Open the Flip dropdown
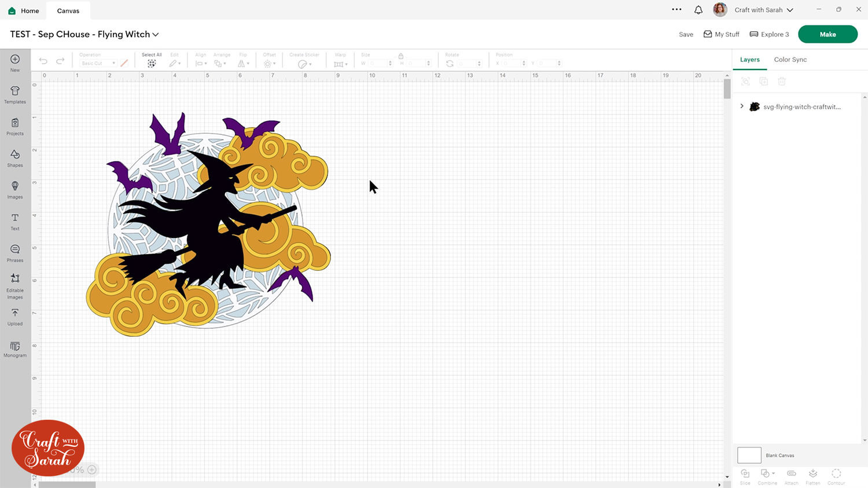 coord(244,64)
